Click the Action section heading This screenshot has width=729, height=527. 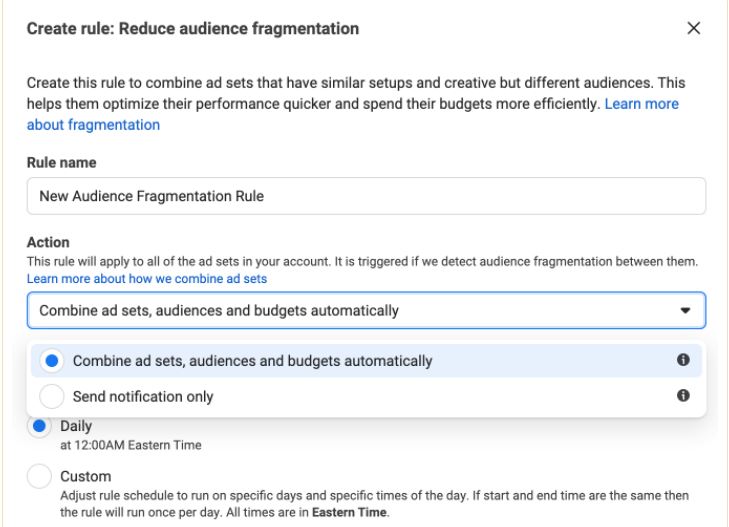(x=48, y=243)
